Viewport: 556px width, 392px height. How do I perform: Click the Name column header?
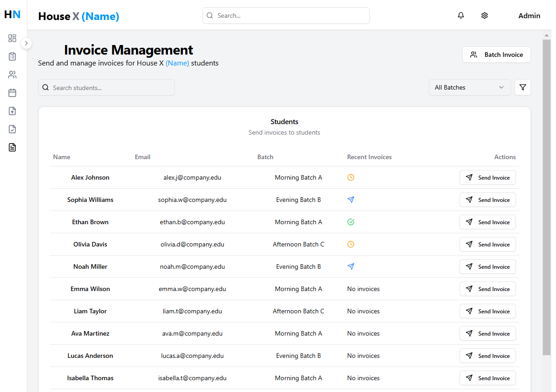pos(62,157)
